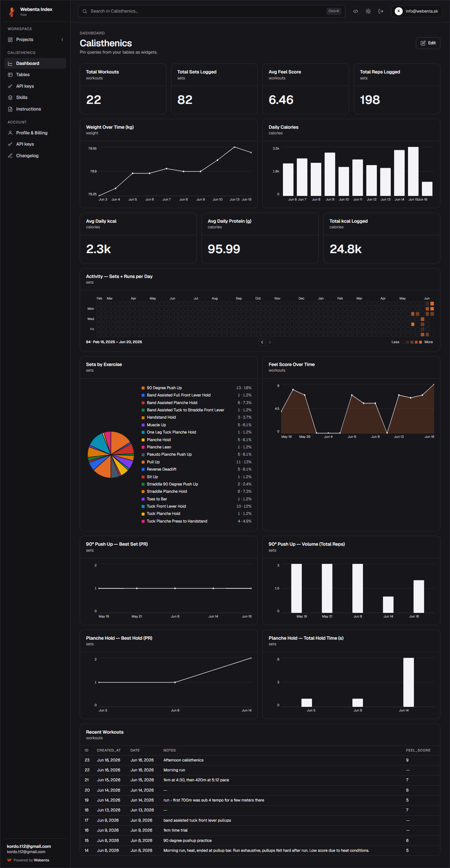Select Band Assisted Full Front Lever Hold legend
The height and width of the screenshot is (868, 450).
coord(196,395)
